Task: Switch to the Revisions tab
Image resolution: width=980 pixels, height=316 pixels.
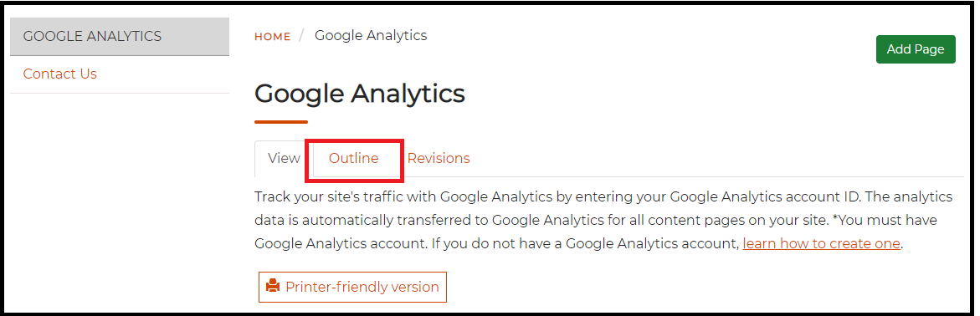Action: point(439,159)
